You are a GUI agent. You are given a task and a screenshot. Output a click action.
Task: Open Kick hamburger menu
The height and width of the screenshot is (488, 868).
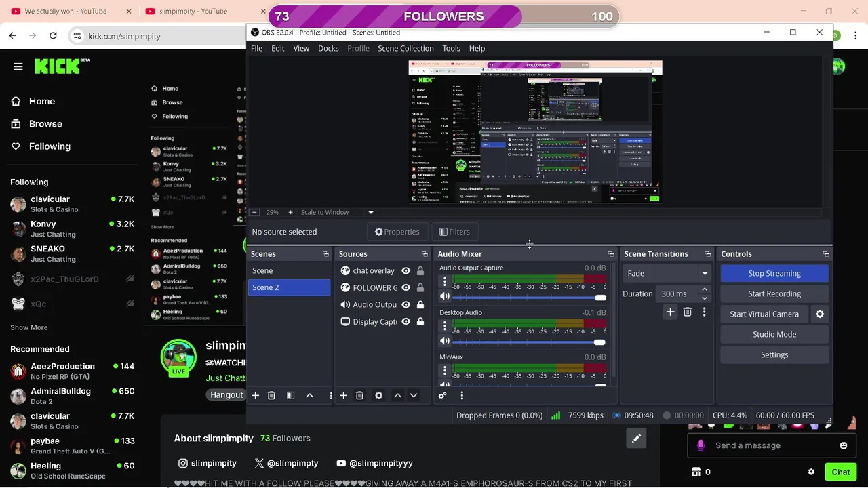18,66
